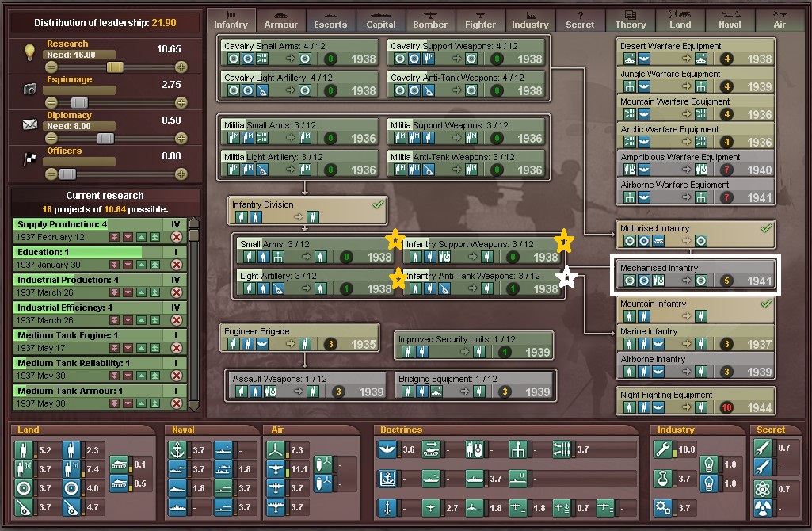
Task: Click the Research lightbulb icon
Action: (x=29, y=52)
